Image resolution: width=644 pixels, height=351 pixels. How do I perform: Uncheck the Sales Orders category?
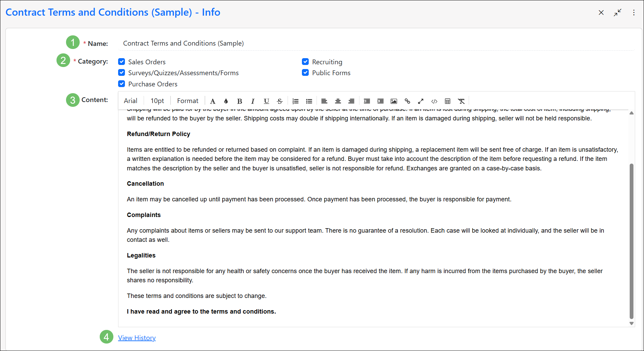point(122,62)
